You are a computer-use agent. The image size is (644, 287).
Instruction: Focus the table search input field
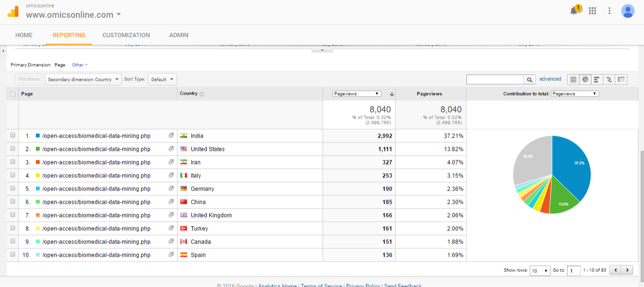pyautogui.click(x=495, y=79)
